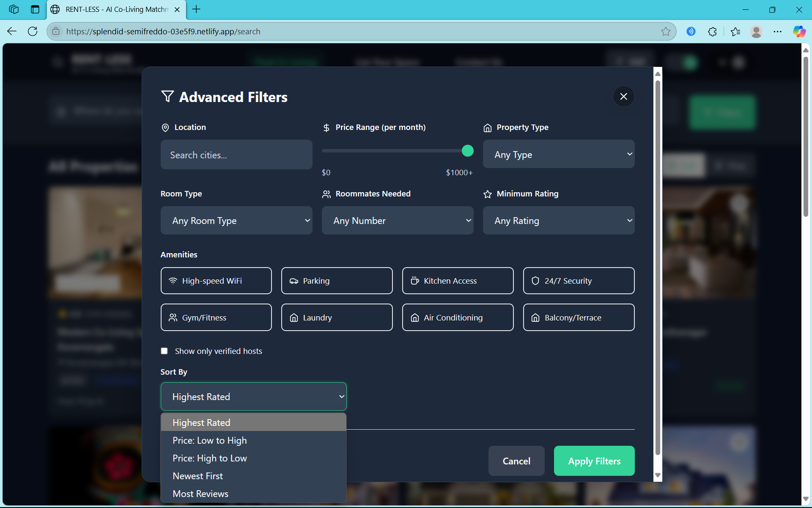This screenshot has height=508, width=812.
Task: Select Price: Low to High option
Action: pyautogui.click(x=210, y=441)
